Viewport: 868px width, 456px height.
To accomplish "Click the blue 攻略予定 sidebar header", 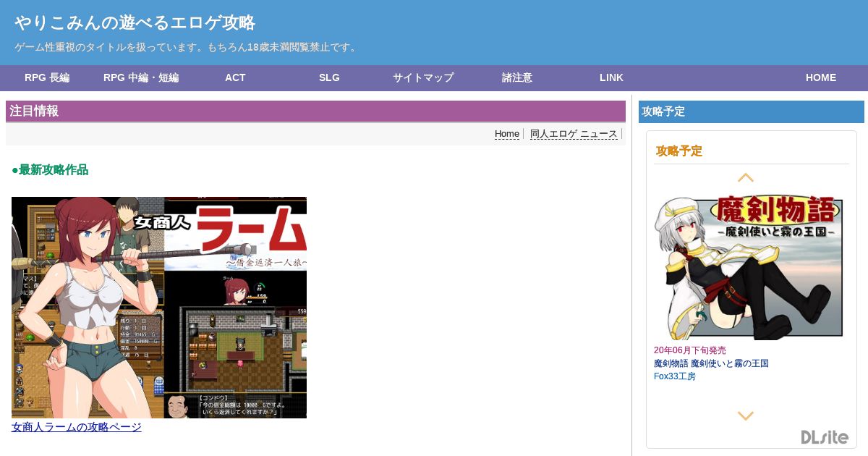I will pyautogui.click(x=752, y=111).
